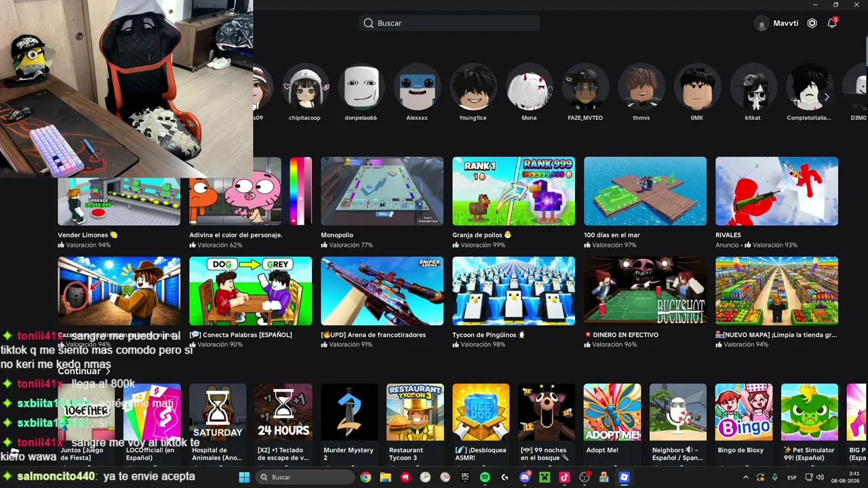This screenshot has width=868, height=488.
Task: Open donpelao66 friend avatar
Action: tap(361, 86)
